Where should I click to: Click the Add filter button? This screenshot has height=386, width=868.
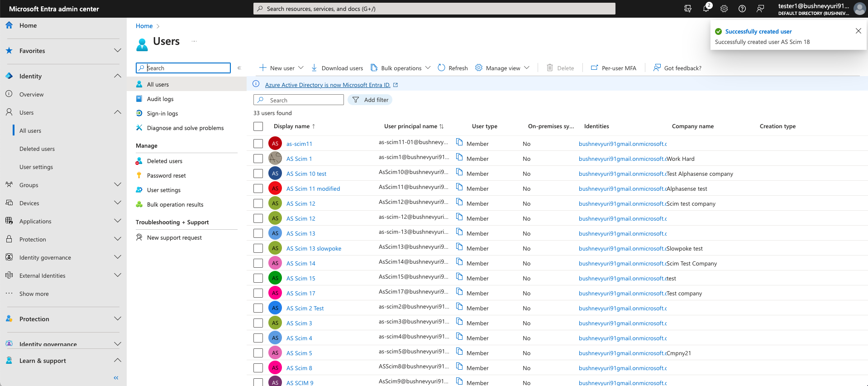370,100
